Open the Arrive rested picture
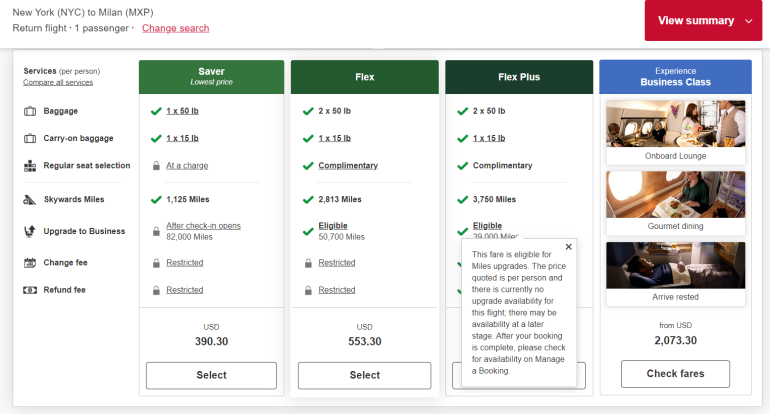 click(x=675, y=265)
